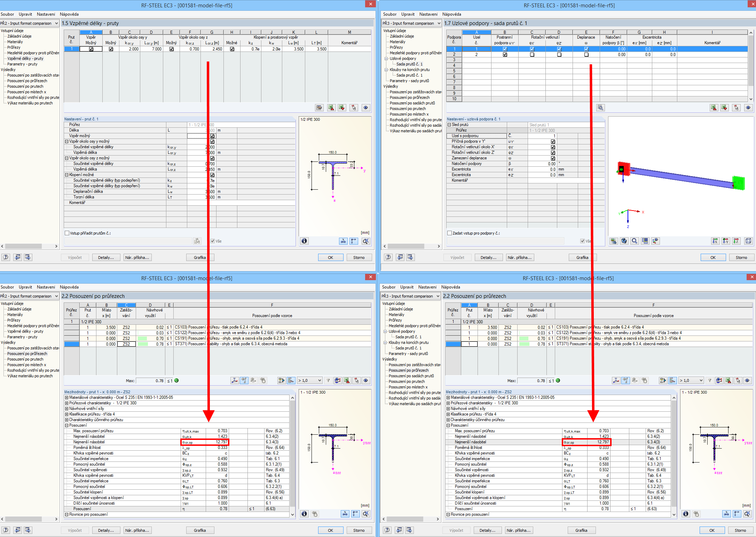Screen dimensions: 756x537
Task: Open Nápověda menu in the 1.7 Uzlové podpory window
Action: coord(451,14)
